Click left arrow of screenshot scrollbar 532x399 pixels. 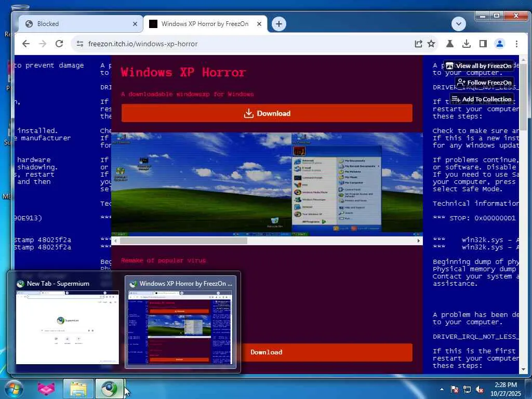[x=116, y=241]
